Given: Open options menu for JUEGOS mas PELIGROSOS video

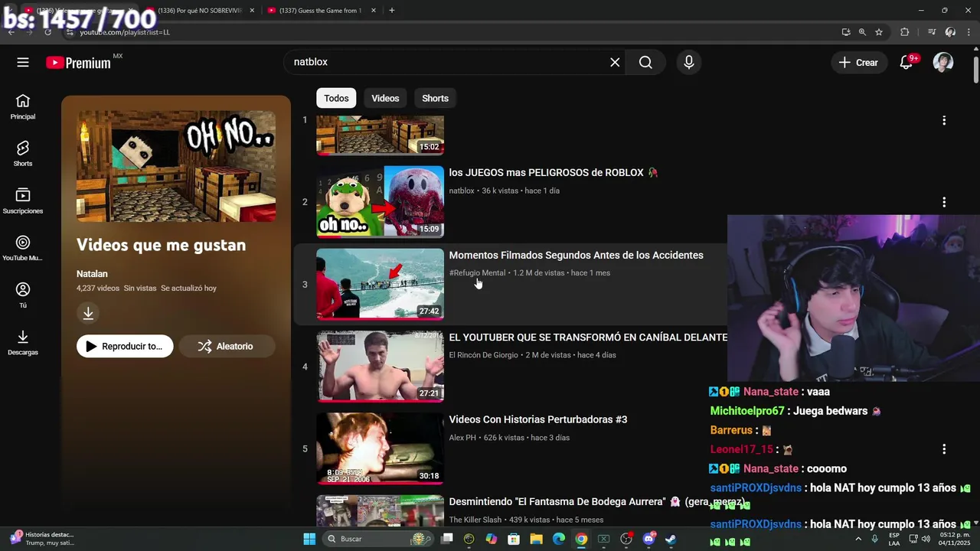Looking at the screenshot, I should tap(944, 202).
